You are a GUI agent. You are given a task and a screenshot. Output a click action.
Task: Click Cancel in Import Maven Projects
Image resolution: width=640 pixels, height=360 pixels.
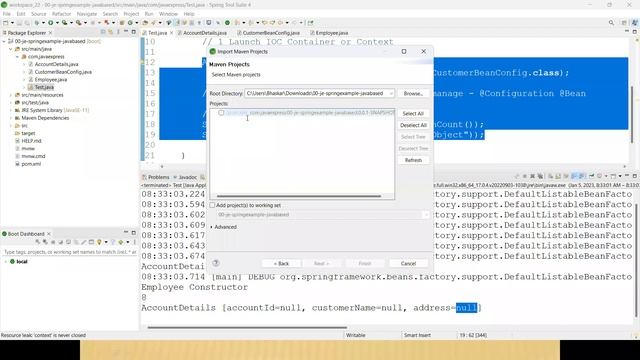point(408,264)
